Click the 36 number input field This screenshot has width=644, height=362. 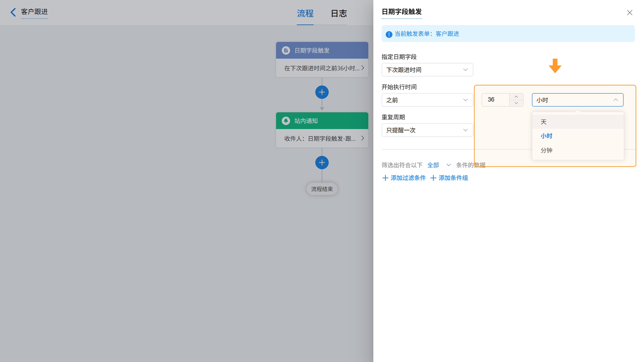(495, 100)
